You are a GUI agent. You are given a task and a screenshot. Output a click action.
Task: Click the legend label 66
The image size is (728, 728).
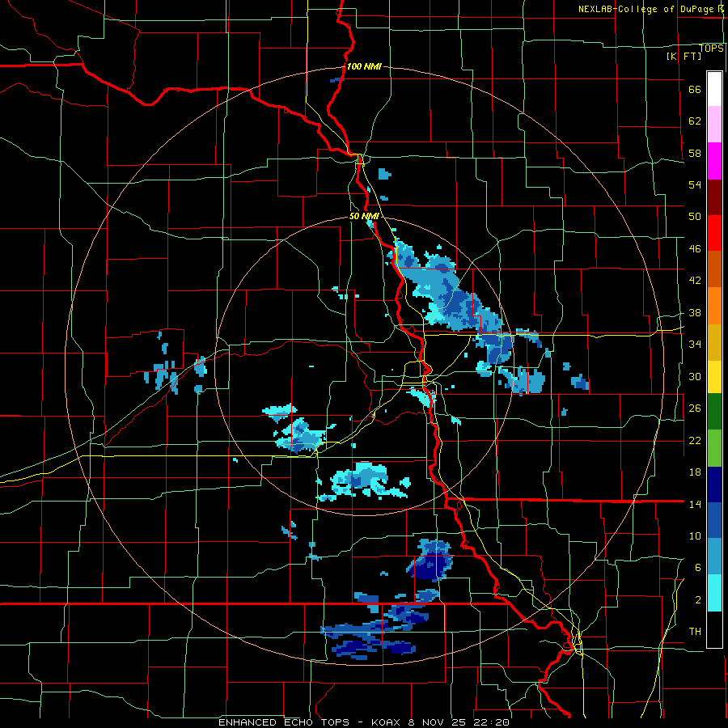pyautogui.click(x=695, y=90)
